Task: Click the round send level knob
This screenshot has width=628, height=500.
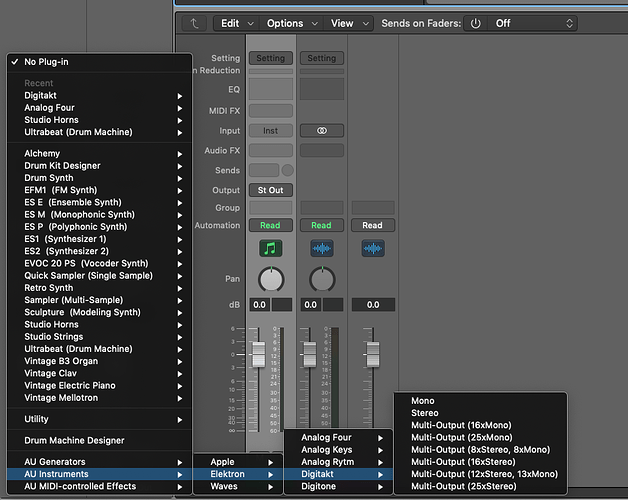Action: tap(288, 170)
